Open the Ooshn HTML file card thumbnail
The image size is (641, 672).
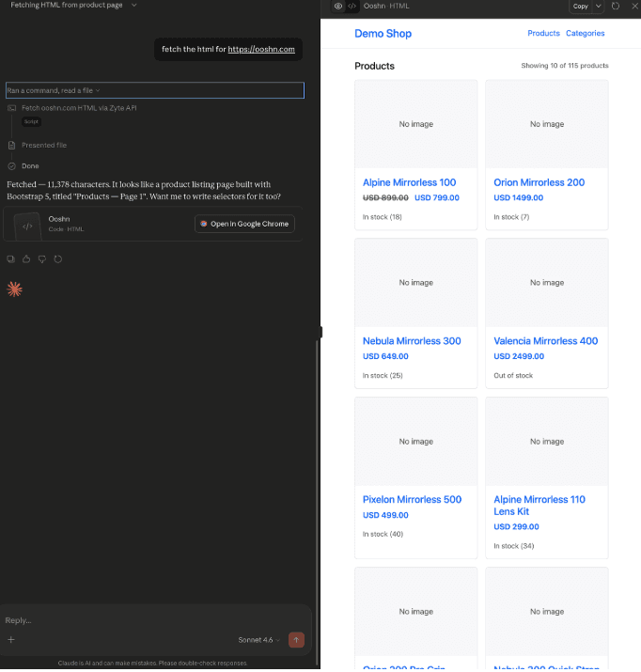point(27,226)
